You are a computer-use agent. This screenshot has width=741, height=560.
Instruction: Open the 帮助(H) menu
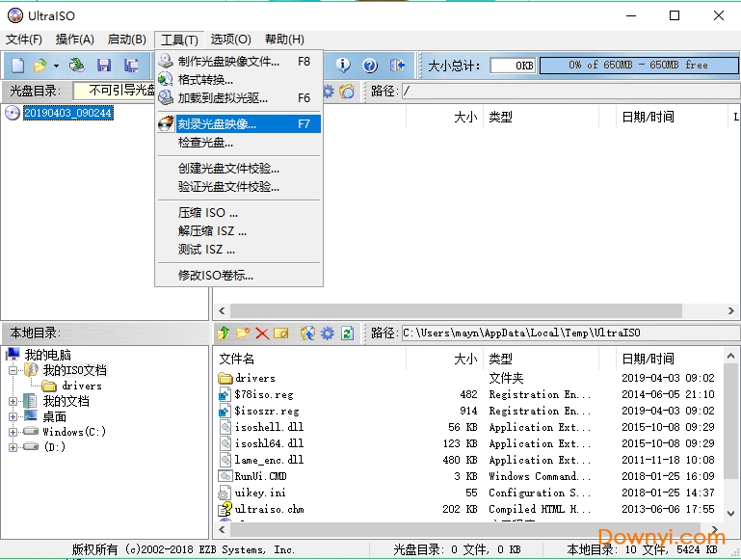(x=284, y=40)
